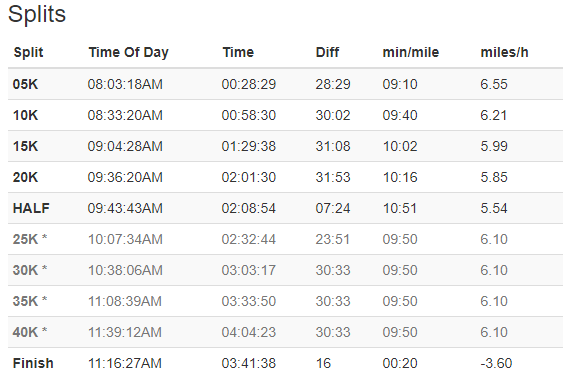The width and height of the screenshot is (575, 384).
Task: Select the HALF split row label
Action: (x=31, y=208)
